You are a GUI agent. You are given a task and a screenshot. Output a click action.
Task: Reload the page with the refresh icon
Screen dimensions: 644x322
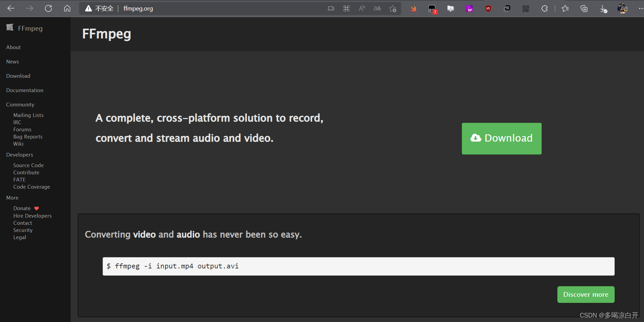(48, 9)
